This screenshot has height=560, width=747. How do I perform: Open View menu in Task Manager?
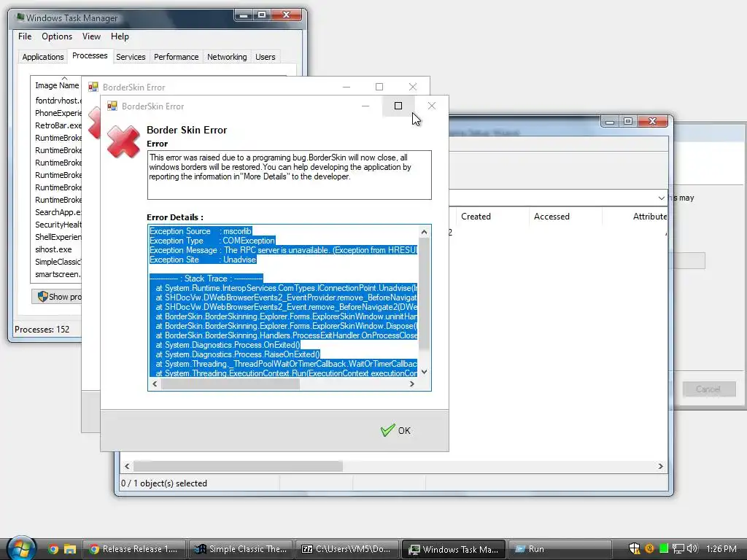[91, 36]
